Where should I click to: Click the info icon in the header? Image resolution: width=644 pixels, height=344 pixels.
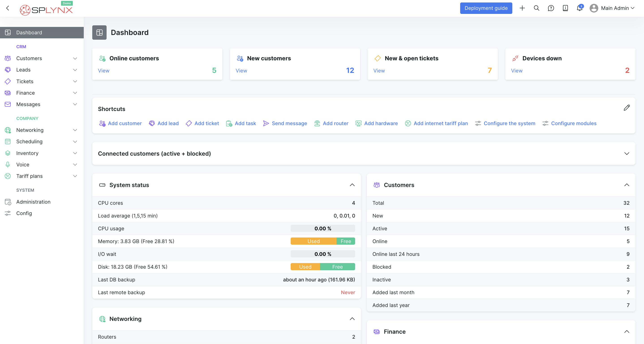[565, 8]
